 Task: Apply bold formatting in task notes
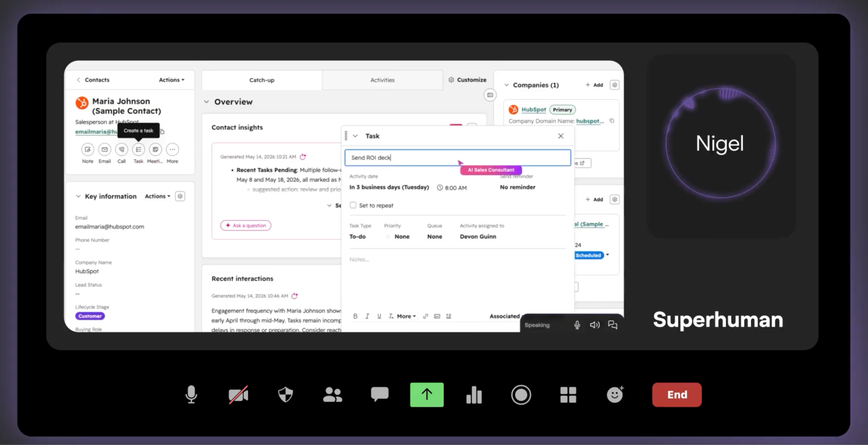[355, 316]
